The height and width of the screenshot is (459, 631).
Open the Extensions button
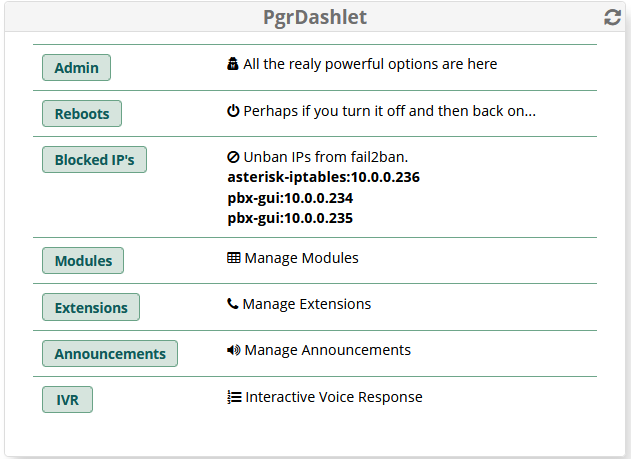pos(91,307)
